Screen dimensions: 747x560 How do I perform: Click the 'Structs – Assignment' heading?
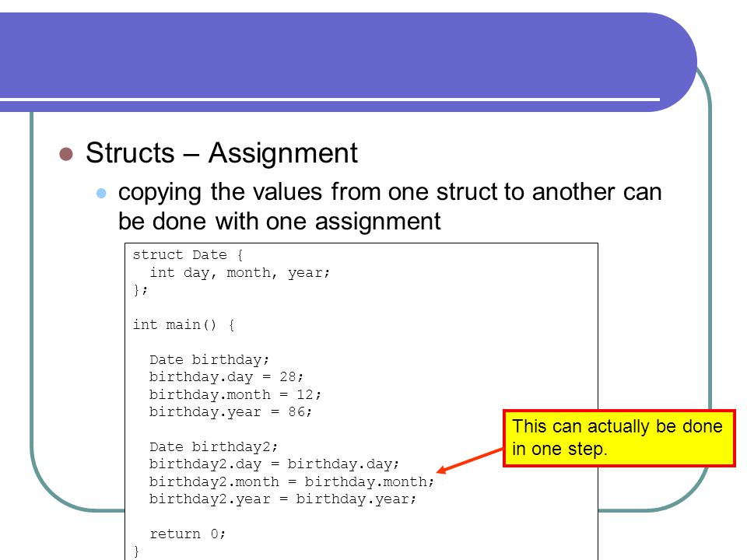tap(222, 153)
